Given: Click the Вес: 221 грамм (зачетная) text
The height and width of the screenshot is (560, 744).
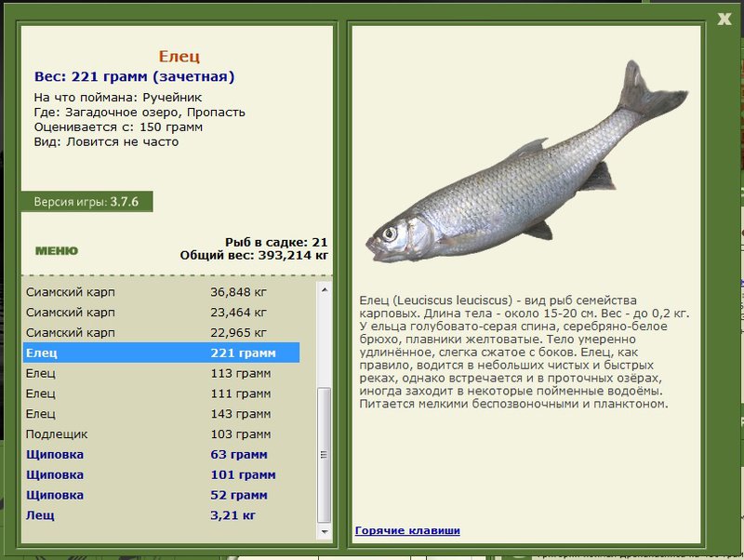Looking at the screenshot, I should pyautogui.click(x=134, y=77).
